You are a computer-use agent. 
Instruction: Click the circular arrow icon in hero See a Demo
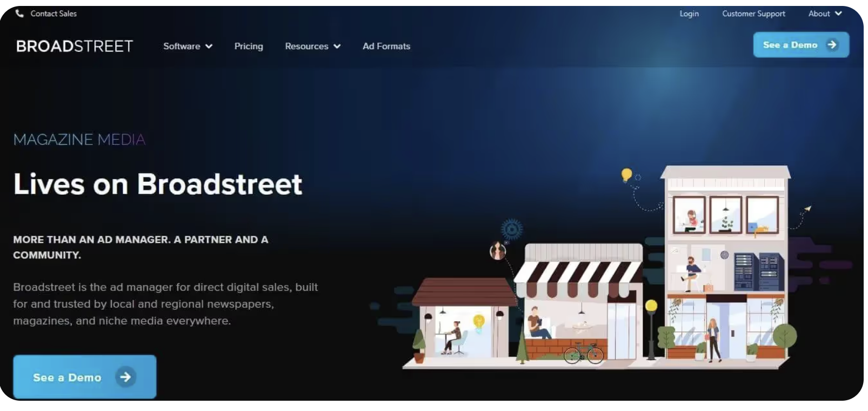coord(125,377)
